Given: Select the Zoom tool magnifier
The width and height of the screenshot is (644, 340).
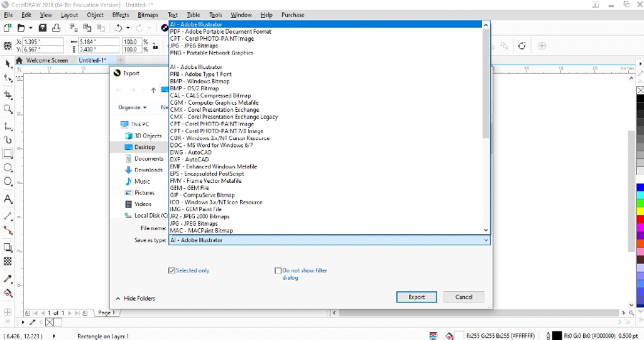Looking at the screenshot, I should pos(8,109).
